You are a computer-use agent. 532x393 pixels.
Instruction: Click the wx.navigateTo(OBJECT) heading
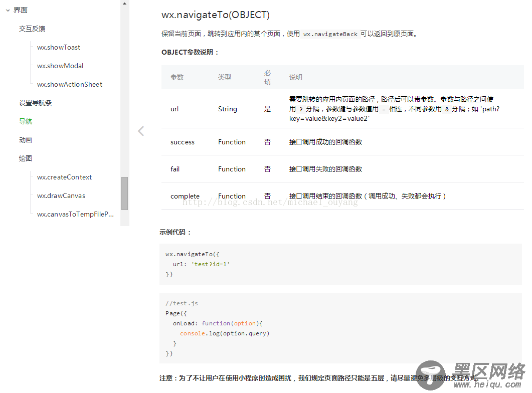click(x=216, y=15)
